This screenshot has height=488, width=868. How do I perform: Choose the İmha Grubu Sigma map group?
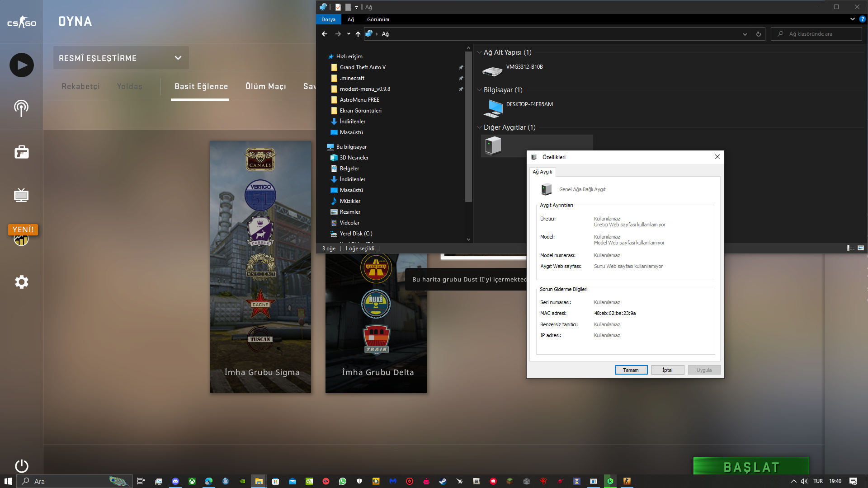pos(260,267)
